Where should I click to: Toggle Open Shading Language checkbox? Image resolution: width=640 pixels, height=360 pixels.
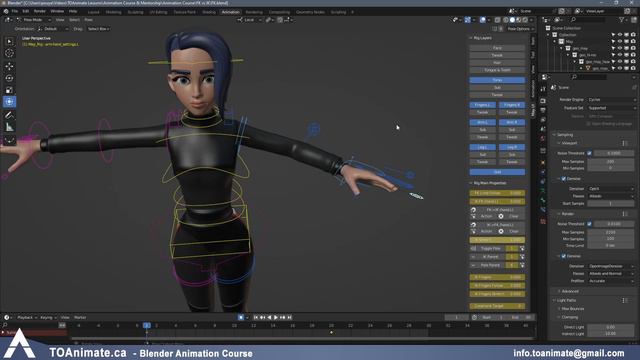coord(589,124)
